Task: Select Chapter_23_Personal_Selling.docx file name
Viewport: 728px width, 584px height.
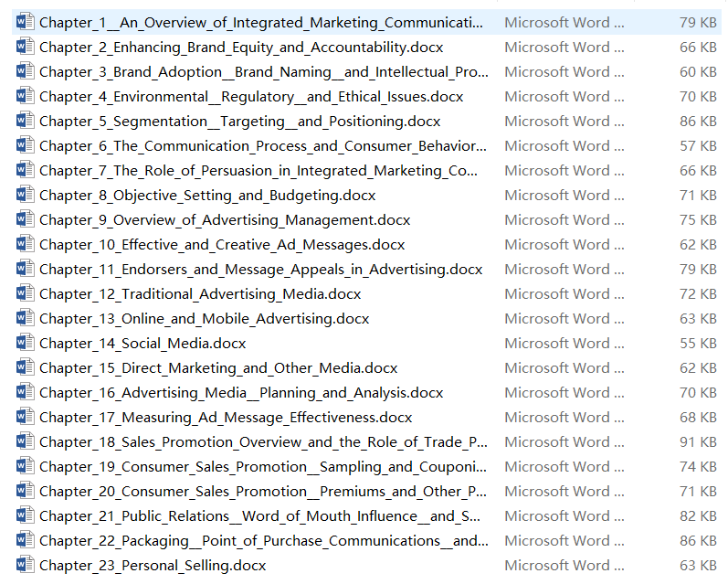Action: pos(153,565)
